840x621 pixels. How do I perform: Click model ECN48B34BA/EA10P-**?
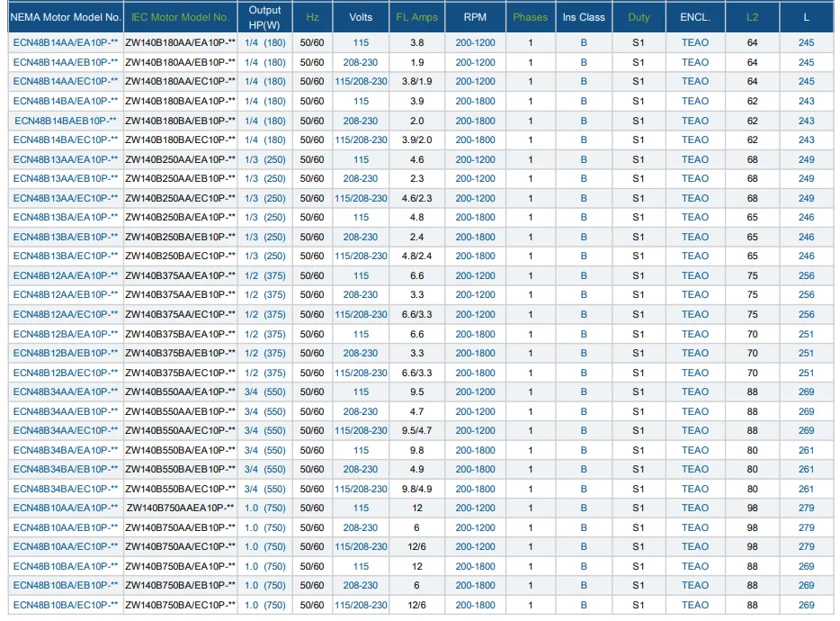[x=66, y=450]
